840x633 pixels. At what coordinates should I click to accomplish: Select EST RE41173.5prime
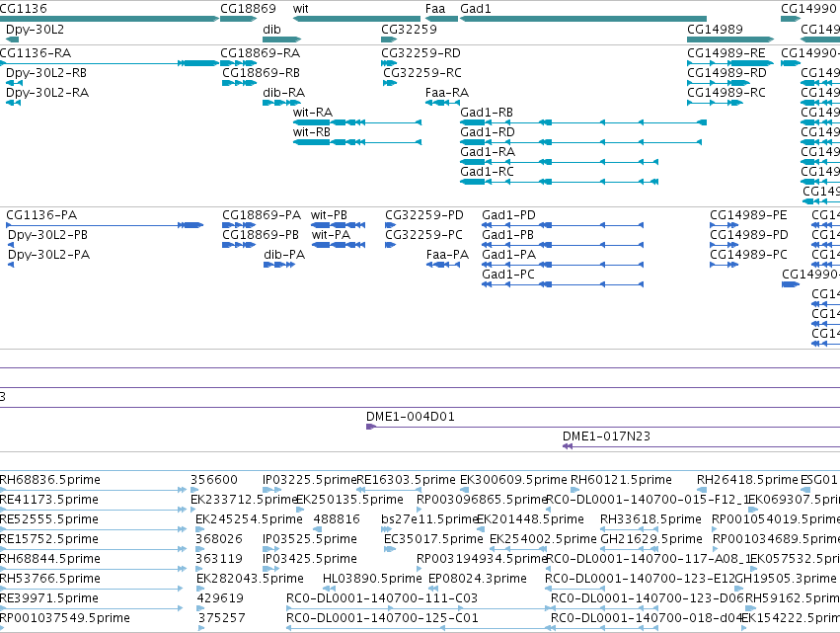(93, 510)
